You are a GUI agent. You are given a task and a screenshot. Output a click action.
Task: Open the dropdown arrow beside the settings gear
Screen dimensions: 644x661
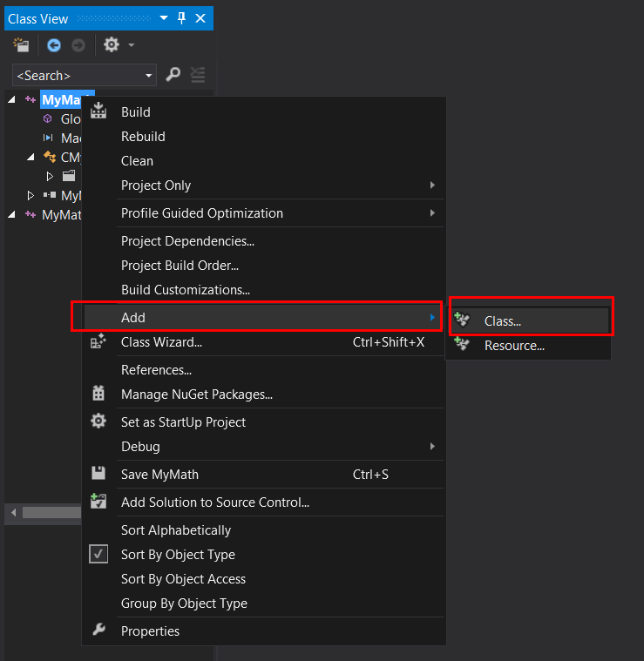tap(132, 44)
